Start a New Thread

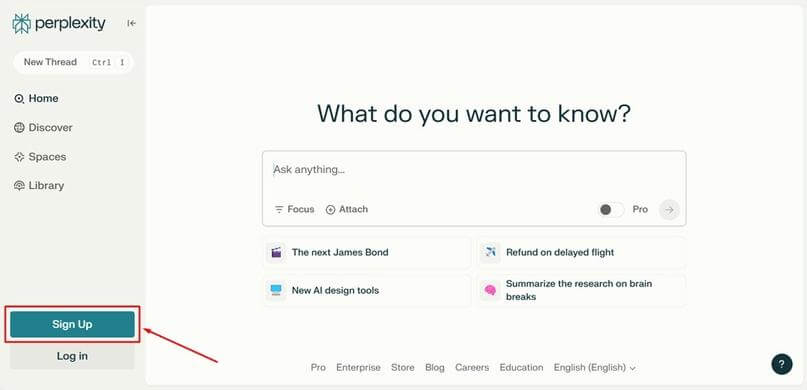pos(74,62)
